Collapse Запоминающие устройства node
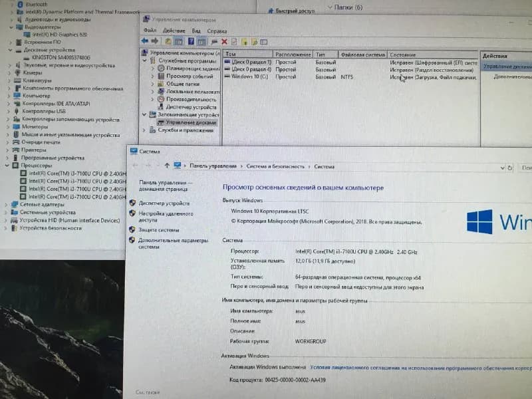532x399 pixels. pyautogui.click(x=144, y=114)
